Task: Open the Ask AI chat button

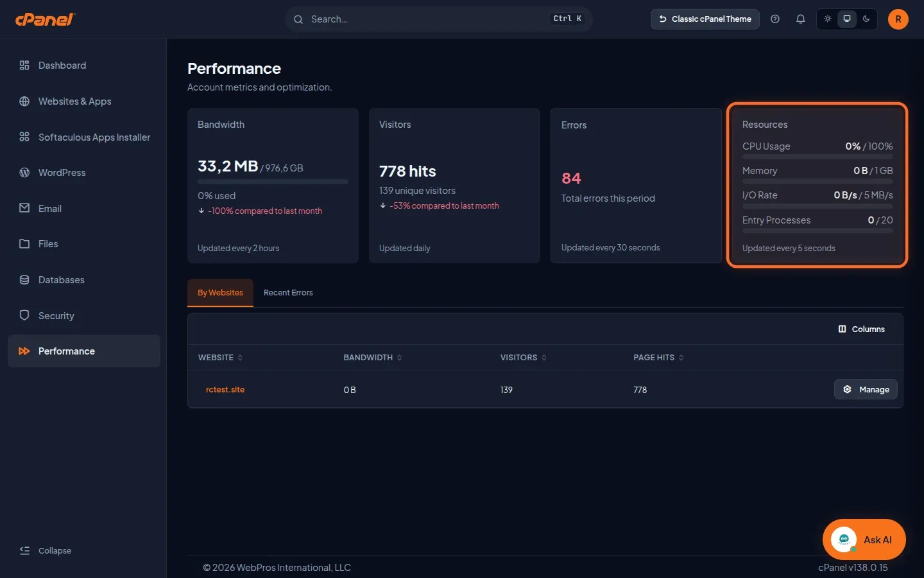Action: pyautogui.click(x=864, y=539)
